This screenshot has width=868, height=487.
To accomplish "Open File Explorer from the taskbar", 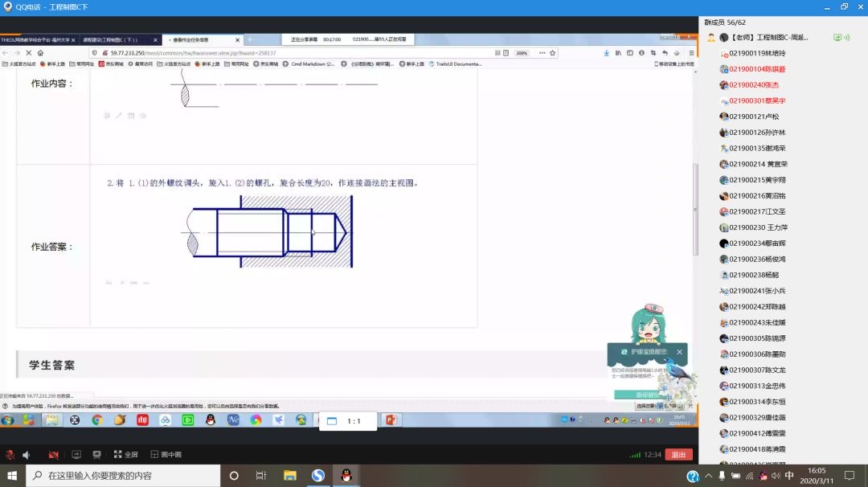I will click(x=290, y=475).
